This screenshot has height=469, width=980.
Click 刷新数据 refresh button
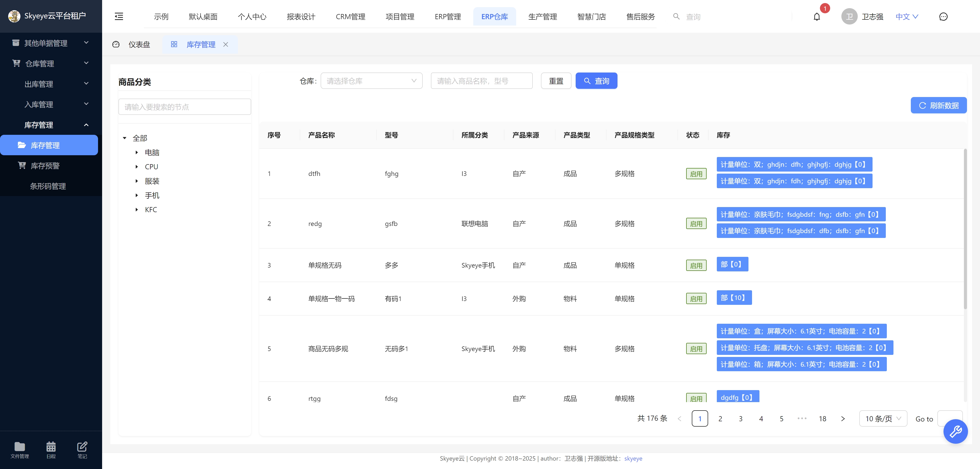click(x=939, y=105)
